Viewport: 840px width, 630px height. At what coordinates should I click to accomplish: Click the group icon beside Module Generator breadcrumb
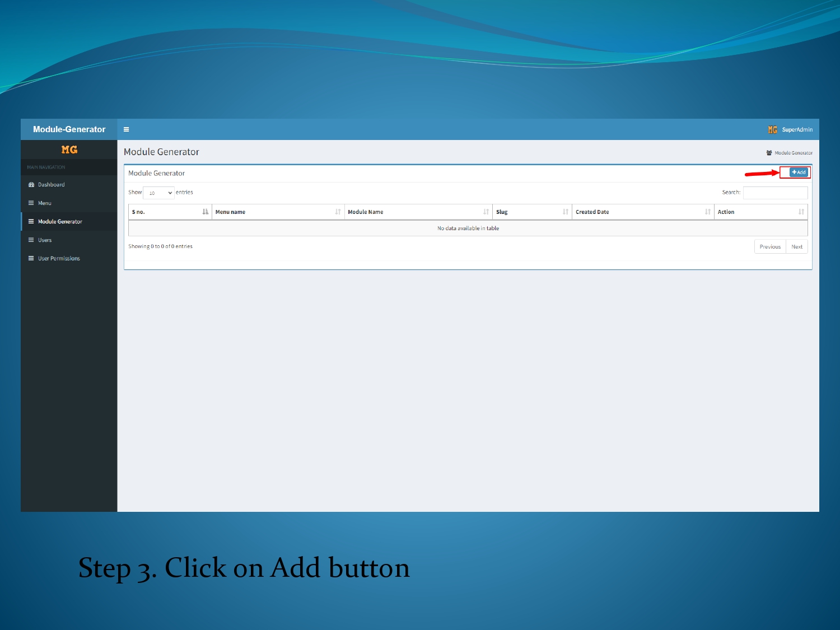[x=768, y=152]
